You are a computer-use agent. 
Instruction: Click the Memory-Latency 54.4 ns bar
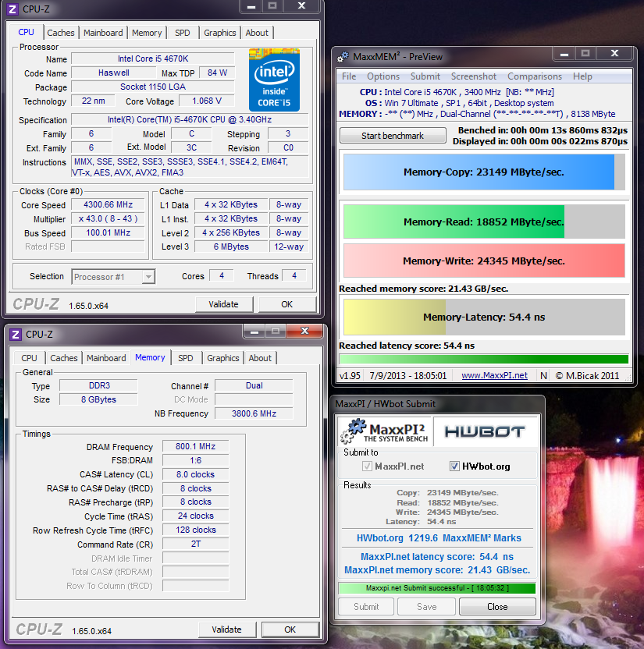(x=484, y=317)
